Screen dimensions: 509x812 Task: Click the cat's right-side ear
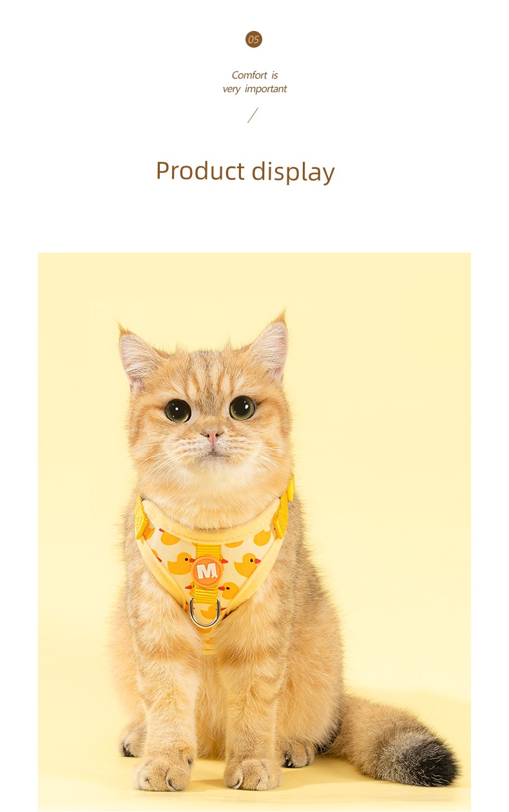pos(271,348)
